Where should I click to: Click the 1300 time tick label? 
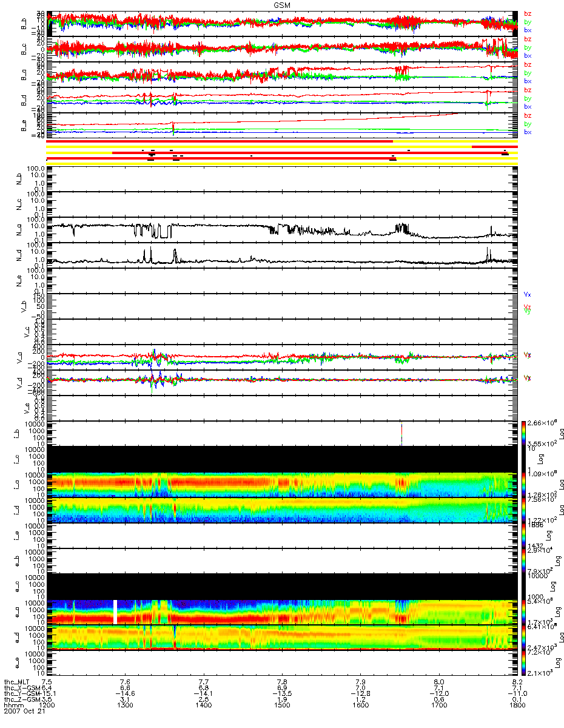click(125, 706)
